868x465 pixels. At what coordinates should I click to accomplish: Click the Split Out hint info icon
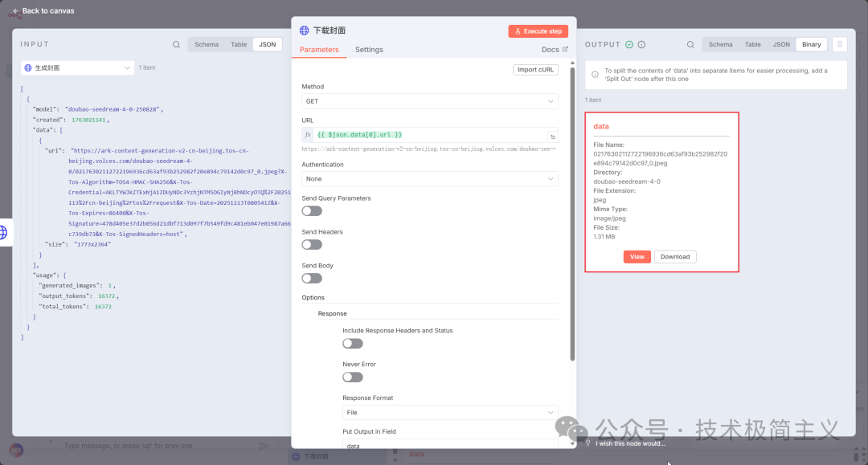click(x=595, y=75)
